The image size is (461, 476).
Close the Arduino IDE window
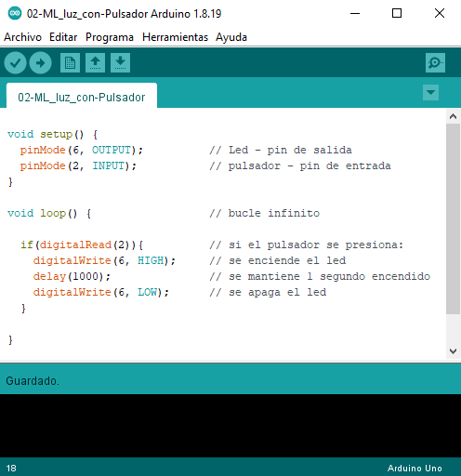pos(440,13)
